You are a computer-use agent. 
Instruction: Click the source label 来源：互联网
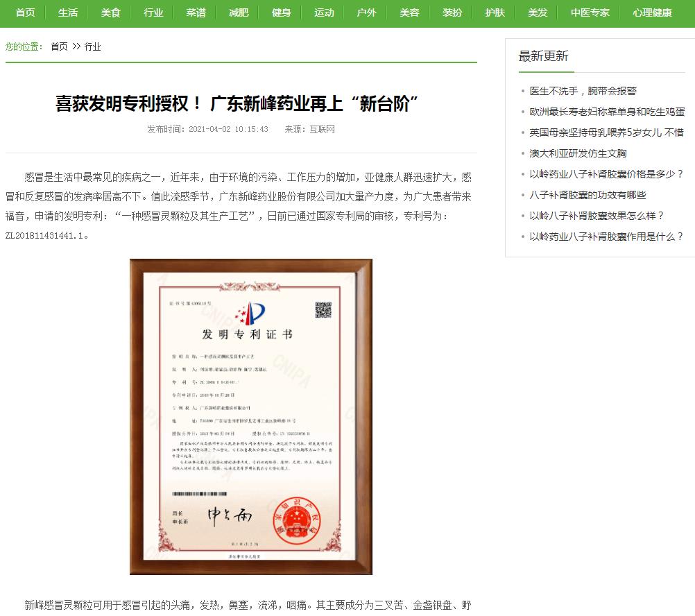coord(310,129)
